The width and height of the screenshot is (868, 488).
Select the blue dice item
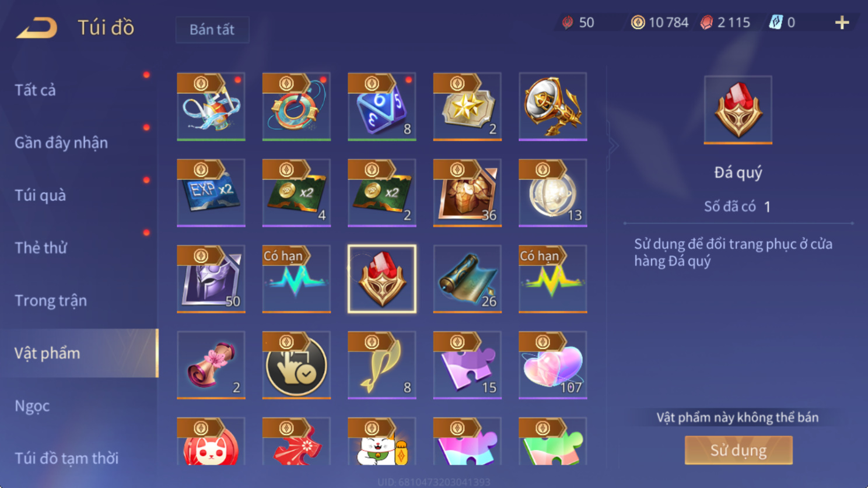pyautogui.click(x=382, y=107)
